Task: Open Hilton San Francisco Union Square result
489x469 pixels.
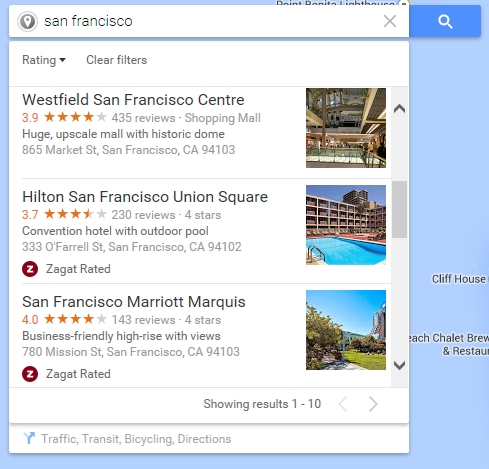Action: click(145, 197)
